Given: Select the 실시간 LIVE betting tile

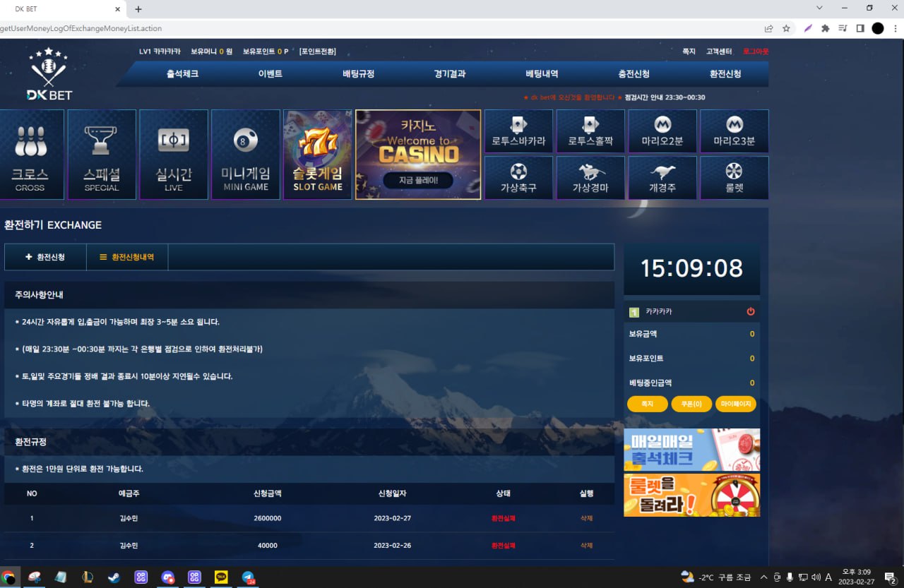Looking at the screenshot, I should click(174, 155).
